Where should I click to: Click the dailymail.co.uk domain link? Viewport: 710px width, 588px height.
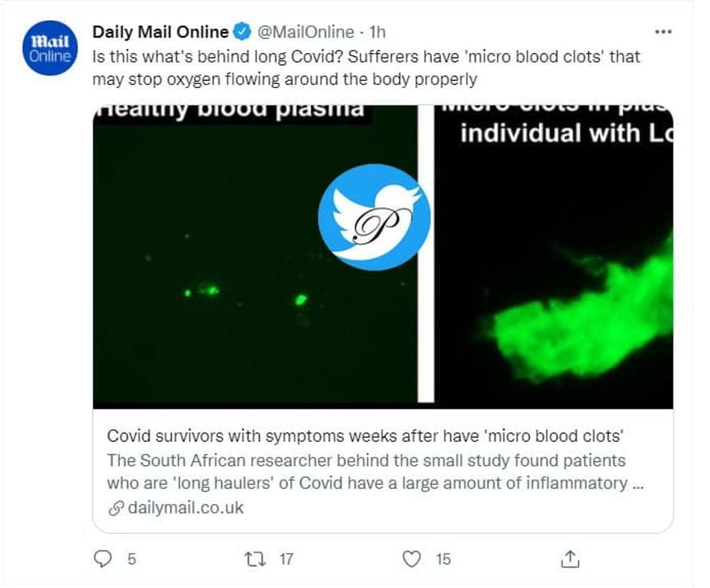tap(186, 508)
